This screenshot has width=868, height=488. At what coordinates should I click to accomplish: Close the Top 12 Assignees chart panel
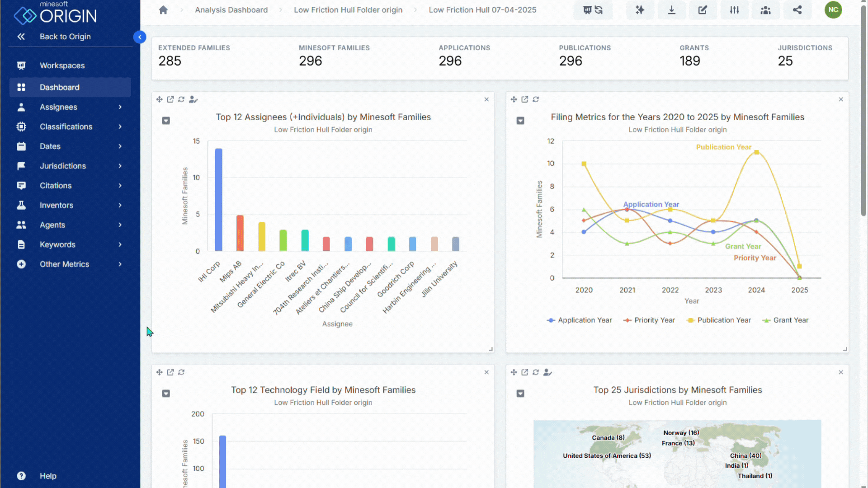pos(486,99)
